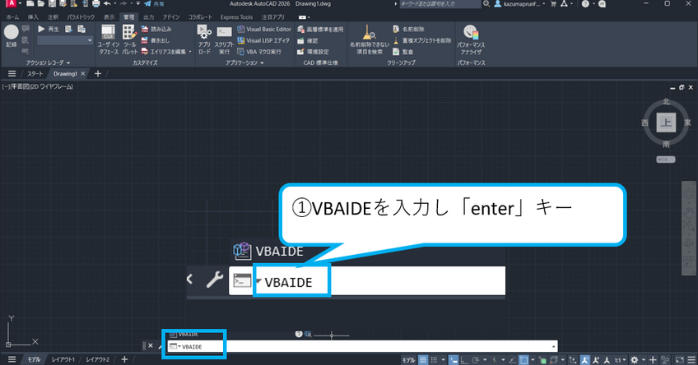
Task: Click the 再生 play action macro button
Action: pyautogui.click(x=48, y=29)
